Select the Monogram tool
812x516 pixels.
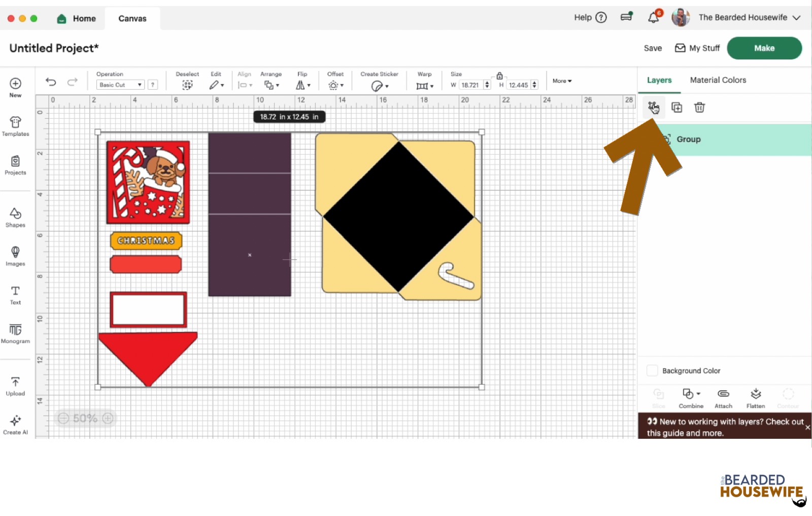tap(15, 333)
